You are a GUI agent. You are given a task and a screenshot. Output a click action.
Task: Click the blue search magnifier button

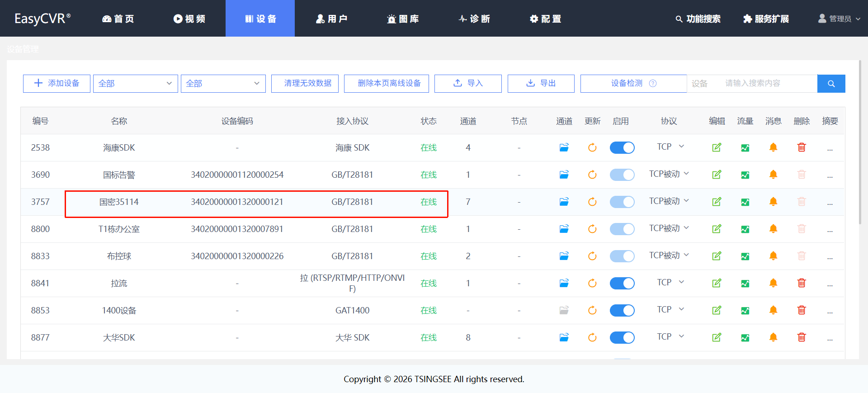tap(831, 84)
